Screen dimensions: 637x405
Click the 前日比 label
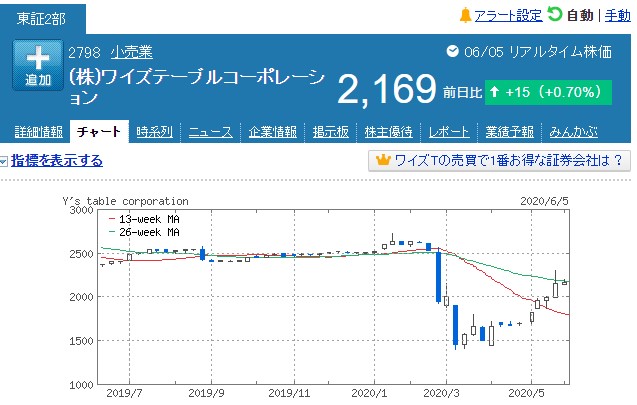[462, 93]
